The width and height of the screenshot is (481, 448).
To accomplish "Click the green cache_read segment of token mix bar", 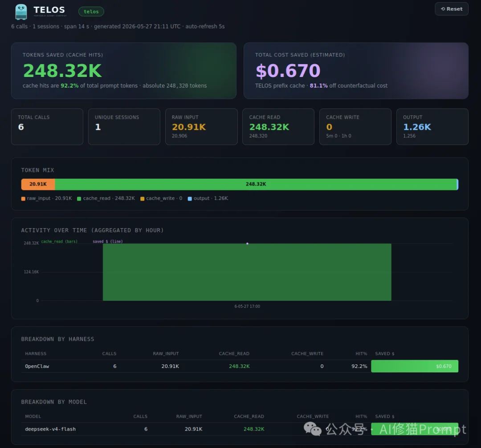I will click(x=256, y=184).
